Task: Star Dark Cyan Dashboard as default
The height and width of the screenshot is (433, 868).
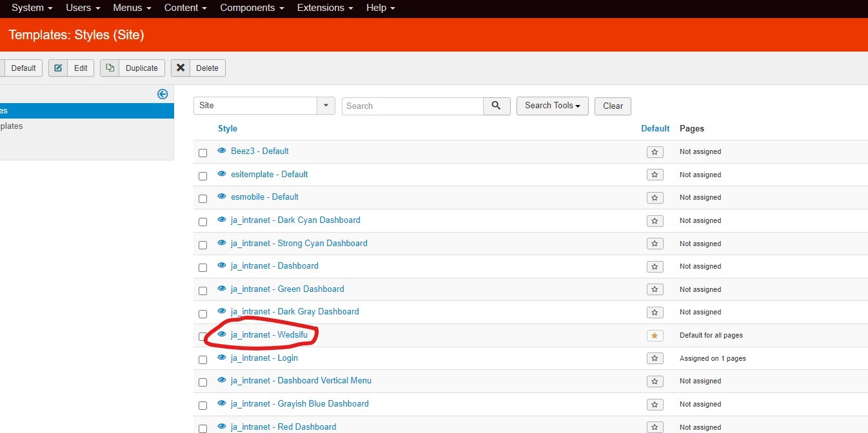Action: coord(655,221)
